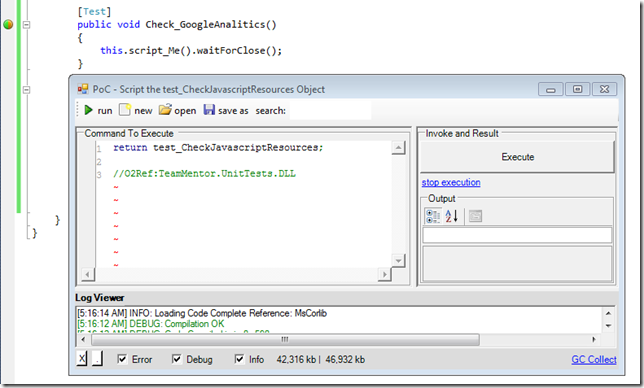Image resolution: width=644 pixels, height=388 pixels.
Task: Toggle the Error checkbox
Action: pos(122,359)
